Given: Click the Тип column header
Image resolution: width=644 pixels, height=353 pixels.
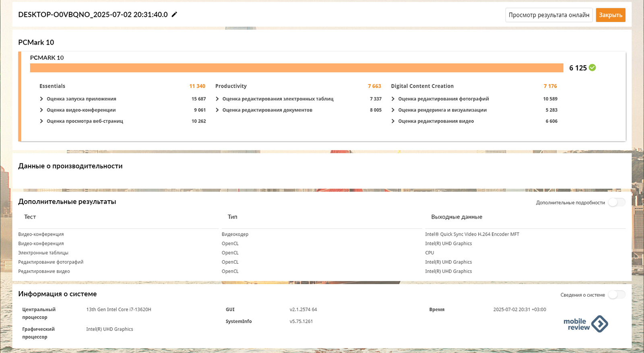Looking at the screenshot, I should tap(232, 217).
